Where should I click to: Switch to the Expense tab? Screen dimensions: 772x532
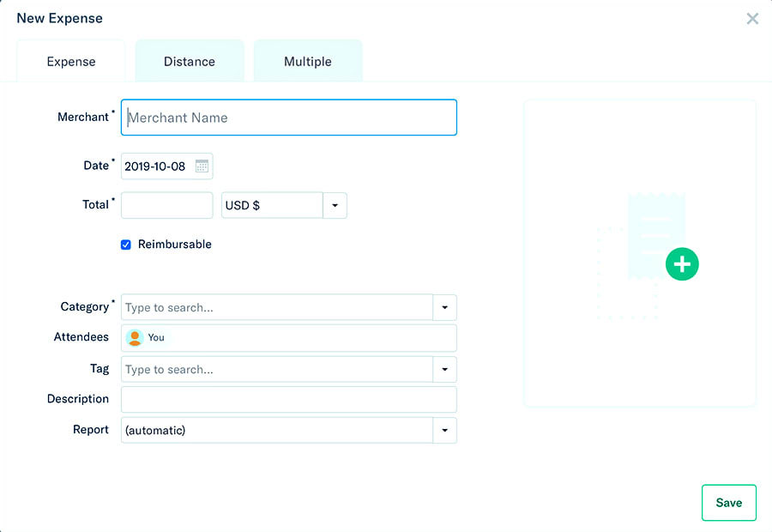(x=71, y=61)
